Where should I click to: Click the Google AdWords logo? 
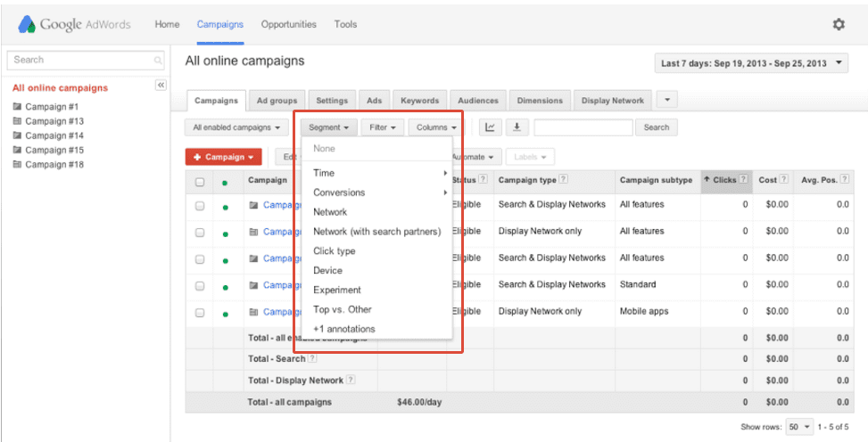pos(74,24)
